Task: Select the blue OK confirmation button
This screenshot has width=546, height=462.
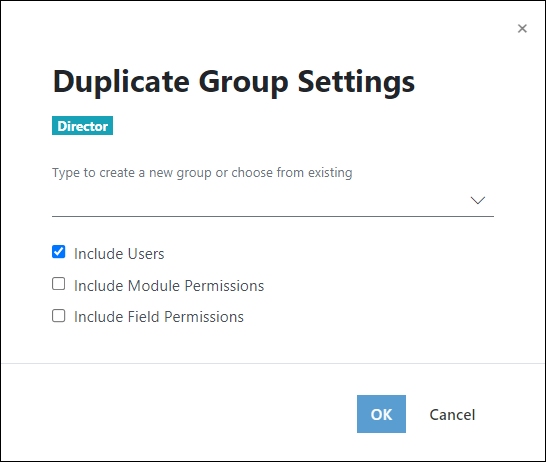Action: (x=381, y=414)
